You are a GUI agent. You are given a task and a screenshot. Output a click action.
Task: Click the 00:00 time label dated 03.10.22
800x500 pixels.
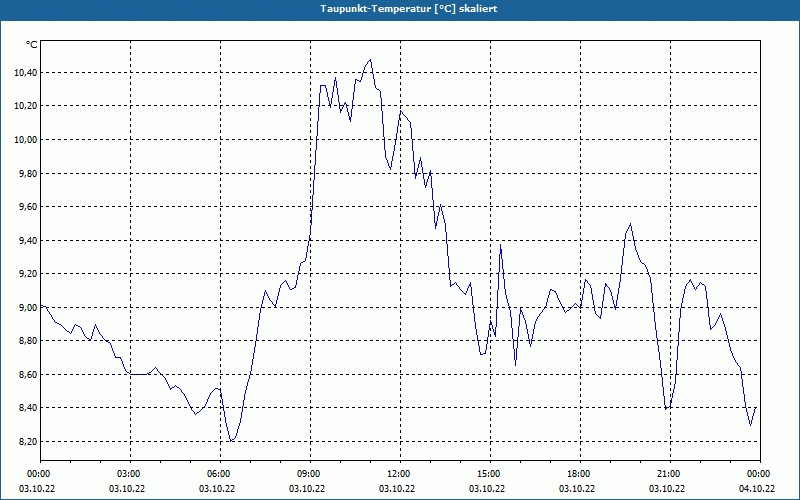click(x=37, y=474)
